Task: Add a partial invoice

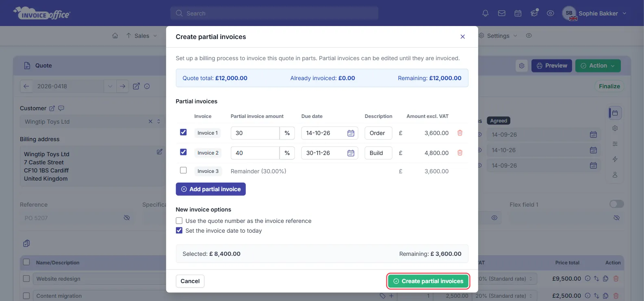Action: 210,189
